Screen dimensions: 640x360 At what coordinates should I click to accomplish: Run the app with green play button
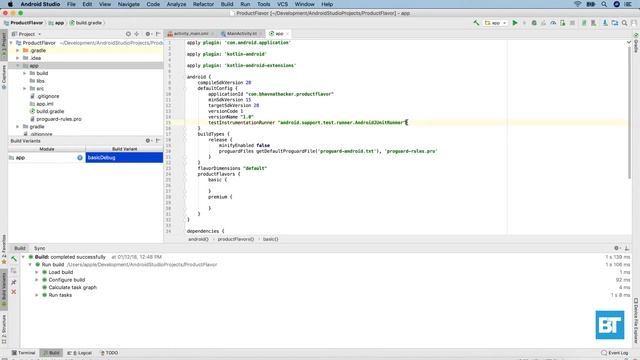pos(515,23)
